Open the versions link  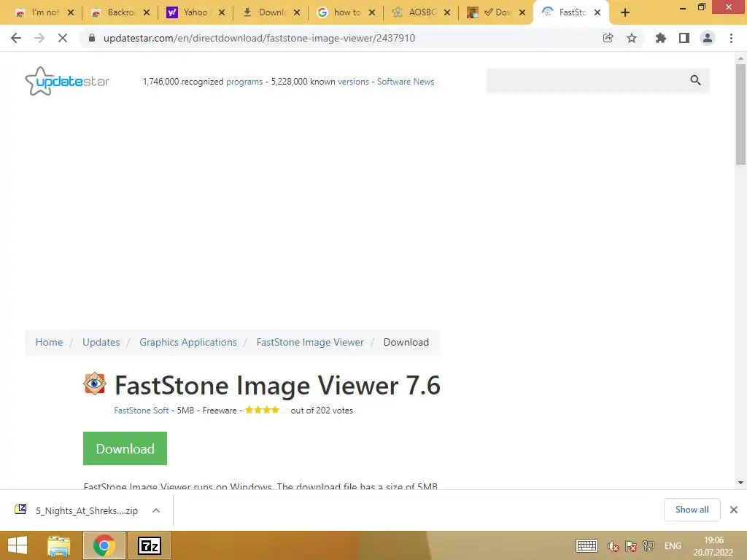click(x=353, y=82)
